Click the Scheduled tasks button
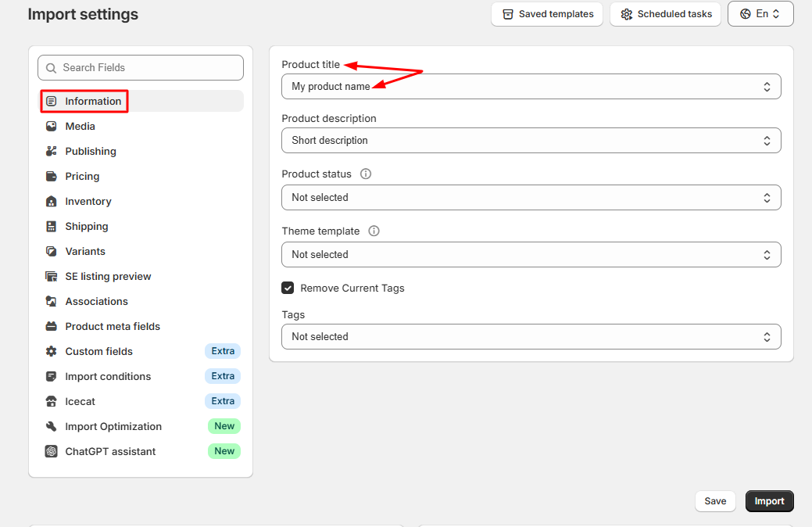The image size is (812, 527). tap(665, 14)
